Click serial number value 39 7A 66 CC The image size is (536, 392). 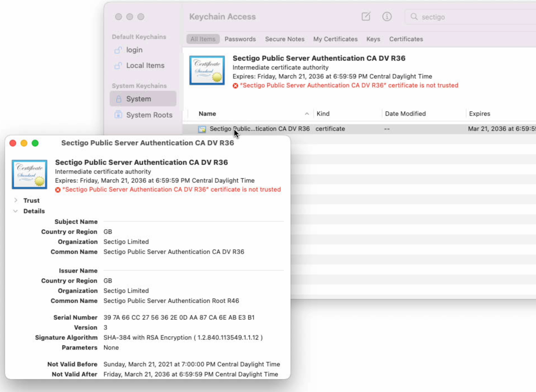pos(179,318)
